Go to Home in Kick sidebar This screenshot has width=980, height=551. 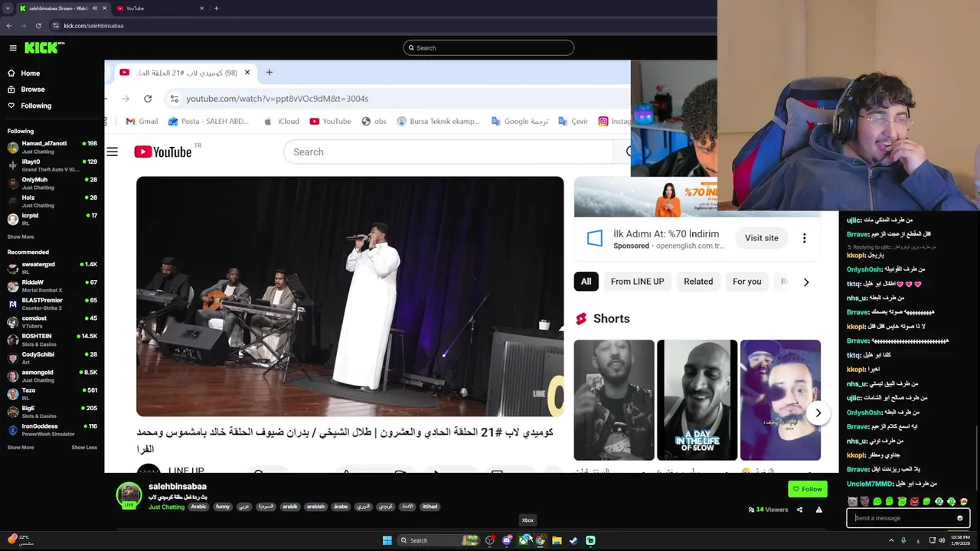pyautogui.click(x=24, y=73)
